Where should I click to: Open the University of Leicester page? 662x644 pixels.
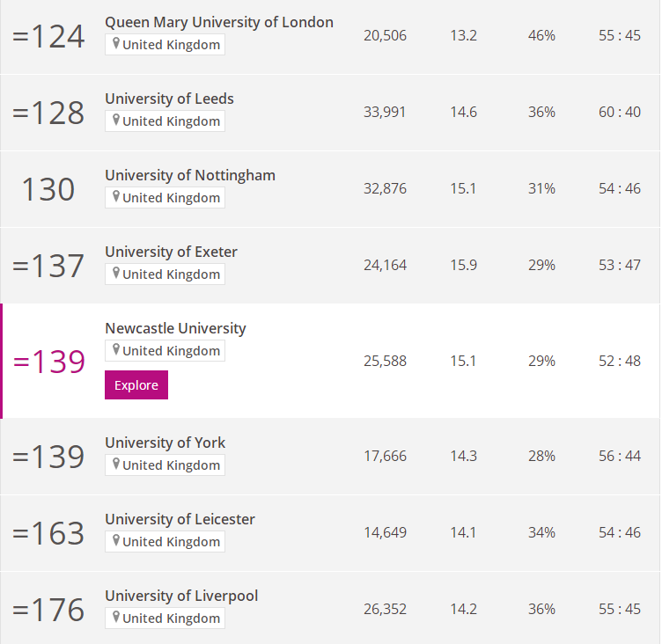point(180,519)
